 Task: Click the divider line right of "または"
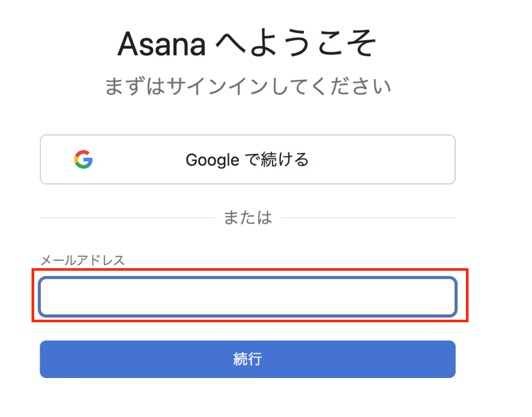(x=369, y=217)
